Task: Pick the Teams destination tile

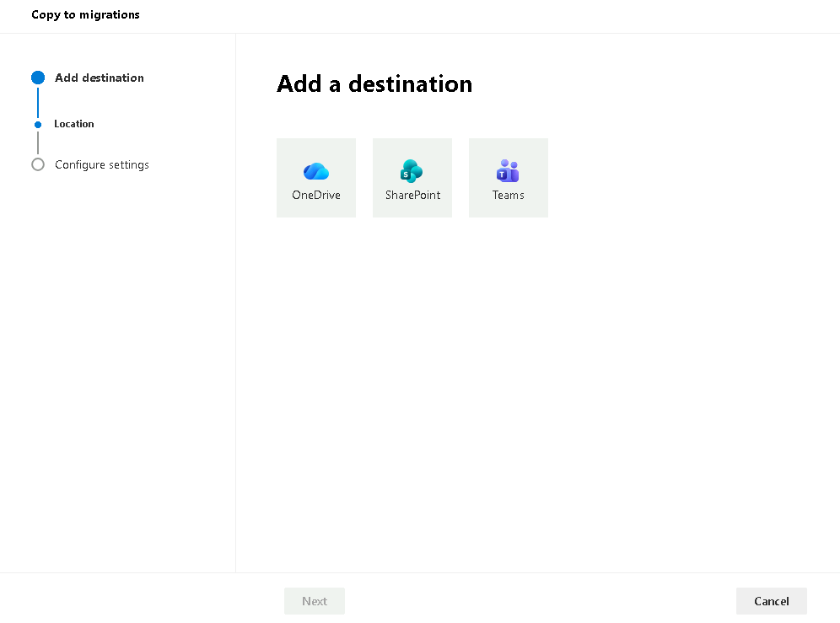Action: coord(509,178)
